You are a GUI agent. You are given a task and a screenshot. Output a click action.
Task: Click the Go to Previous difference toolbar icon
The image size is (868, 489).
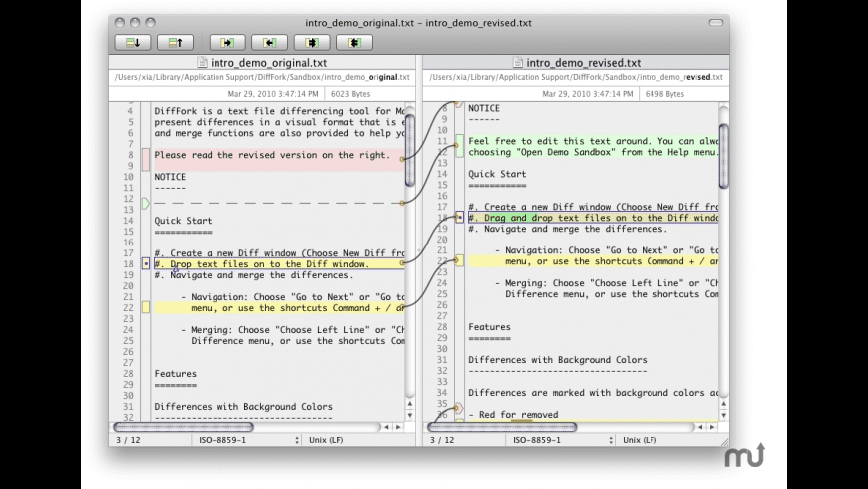click(175, 42)
